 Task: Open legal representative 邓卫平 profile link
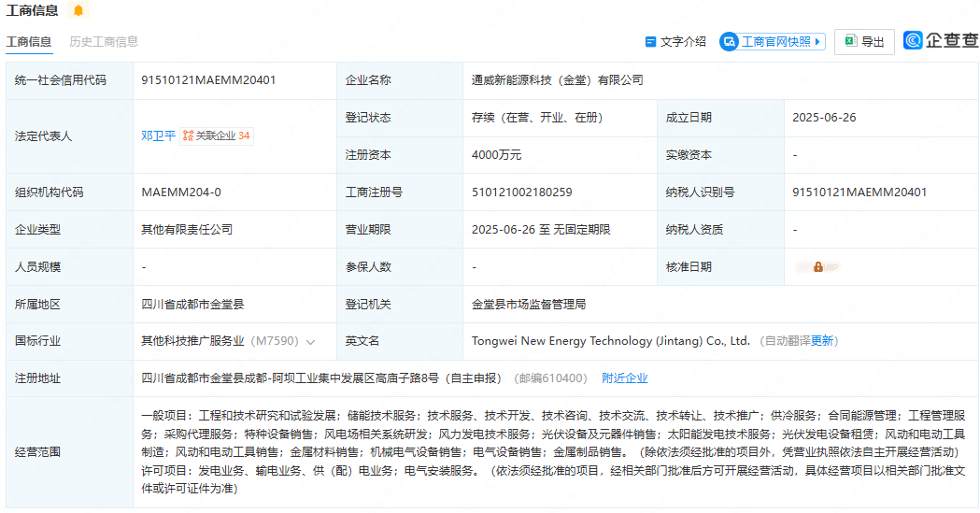pos(158,136)
